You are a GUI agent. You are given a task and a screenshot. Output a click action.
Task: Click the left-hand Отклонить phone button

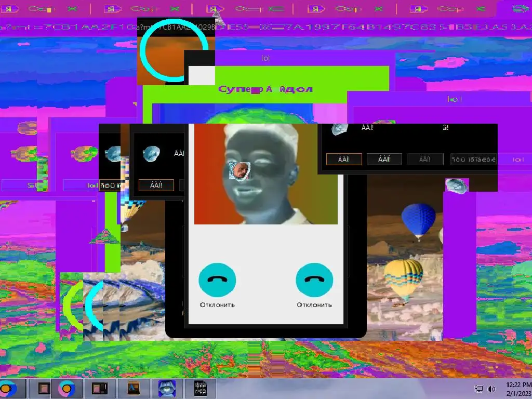coord(217,280)
